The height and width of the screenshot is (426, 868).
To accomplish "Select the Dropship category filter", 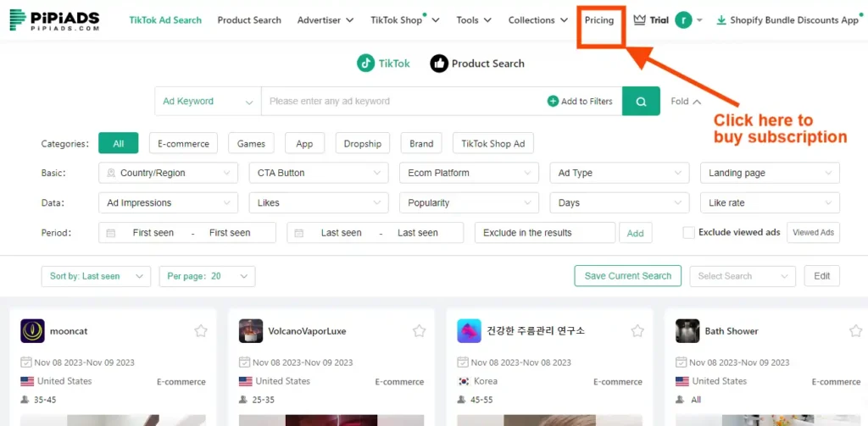I will pos(363,143).
